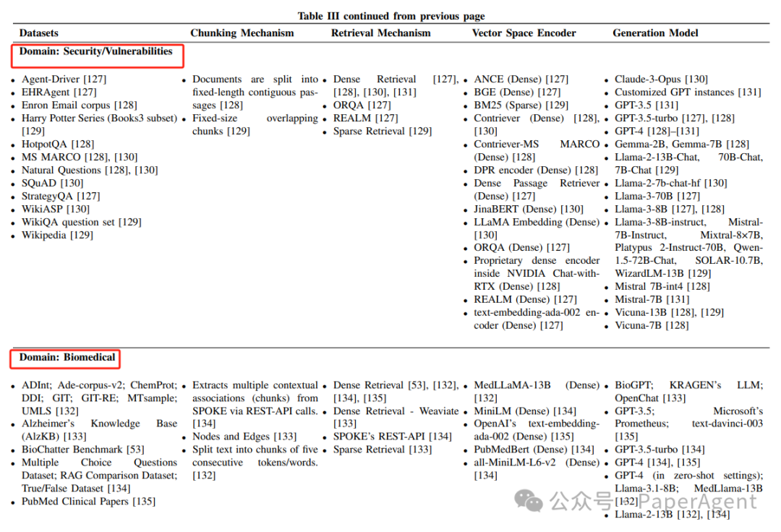781x532 pixels.
Task: Click the 'Fixed-size overlapping chunks [129]' entry
Action: (255, 124)
